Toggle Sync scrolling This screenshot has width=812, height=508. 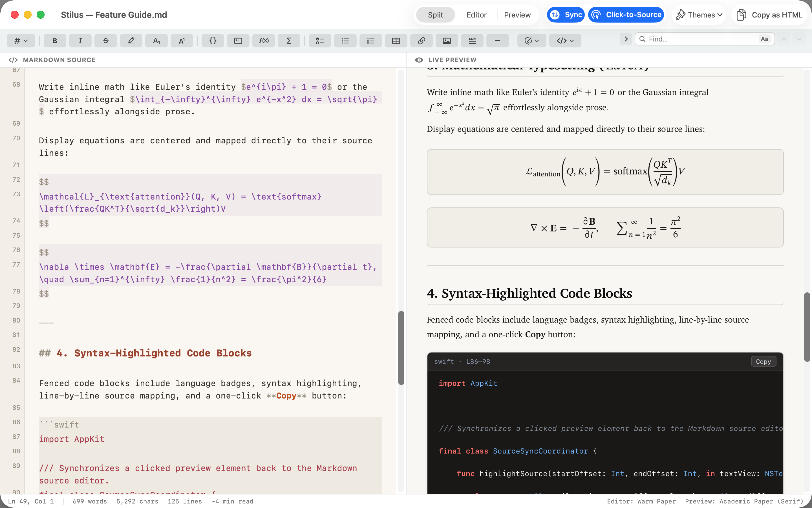point(566,15)
